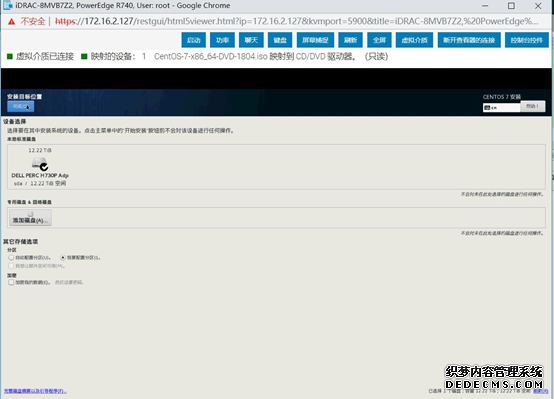
Task: Switch to 全屏 (Full Screen) mode
Action: pyautogui.click(x=379, y=40)
